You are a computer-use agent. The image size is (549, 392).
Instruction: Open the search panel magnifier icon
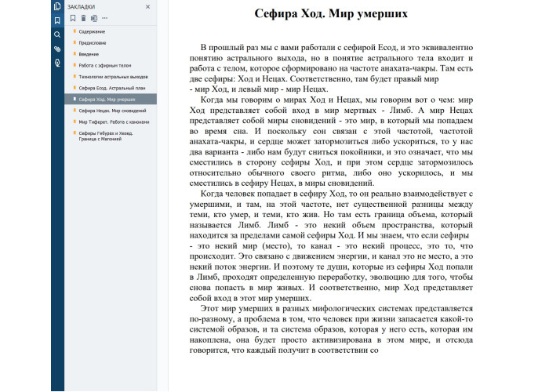pyautogui.click(x=57, y=35)
